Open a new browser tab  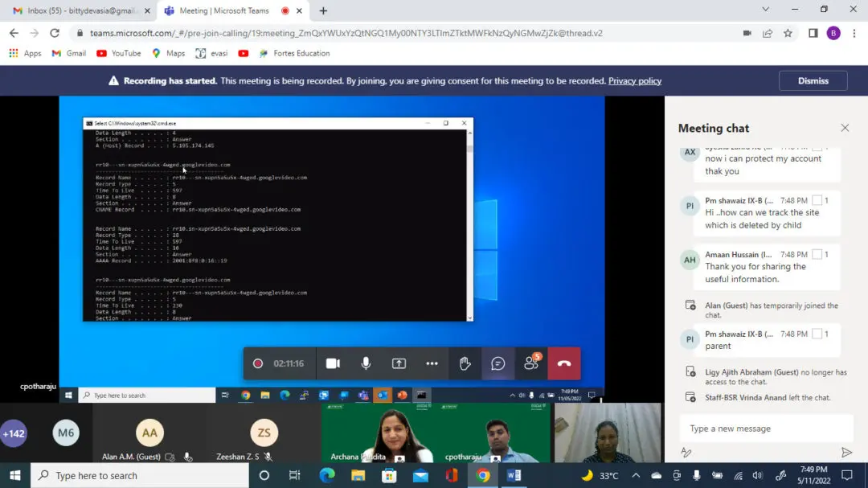(323, 11)
